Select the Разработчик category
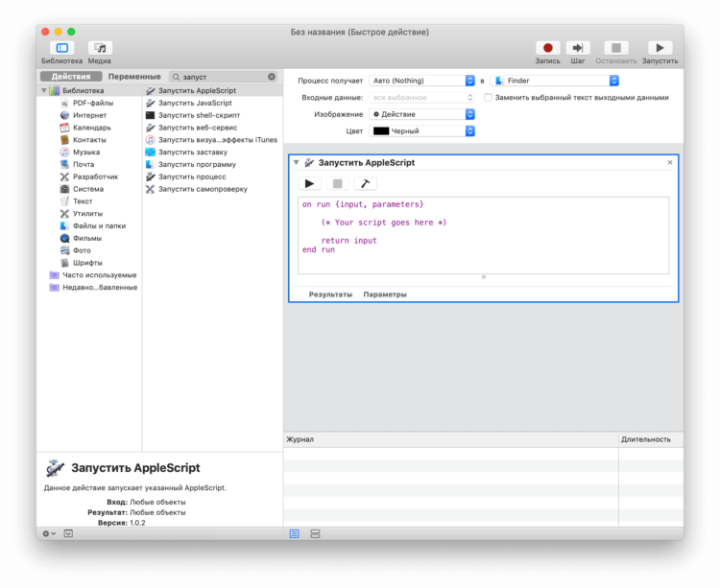 [x=95, y=176]
